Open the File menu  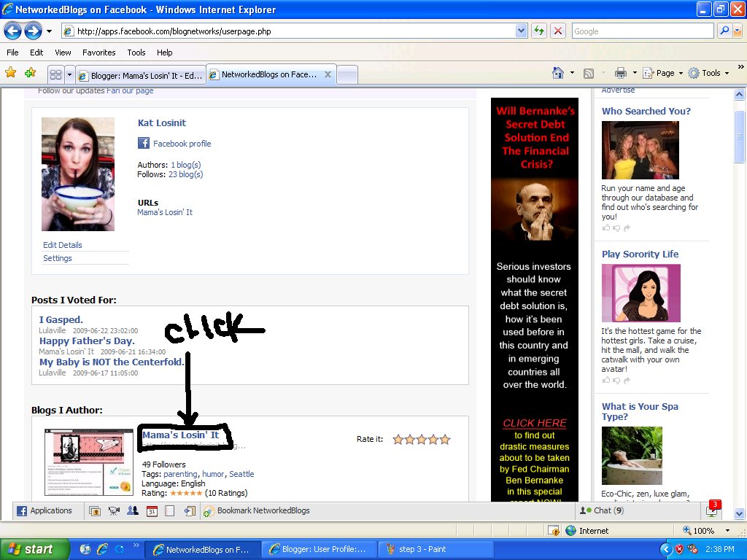coord(13,52)
